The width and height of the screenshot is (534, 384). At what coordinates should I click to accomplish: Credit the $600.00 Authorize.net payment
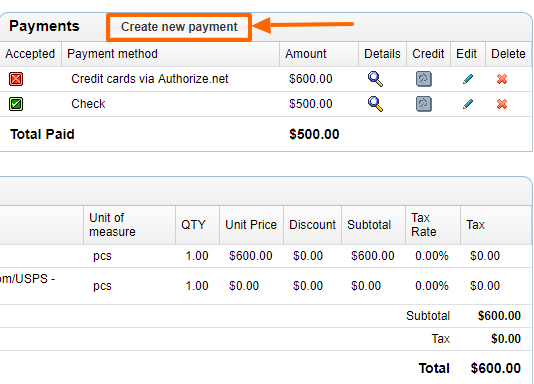pyautogui.click(x=424, y=79)
